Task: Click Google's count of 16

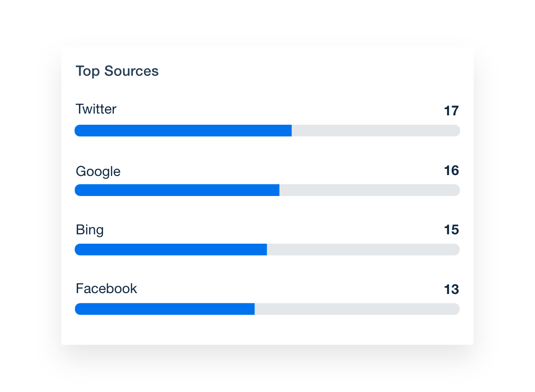Action: click(451, 171)
